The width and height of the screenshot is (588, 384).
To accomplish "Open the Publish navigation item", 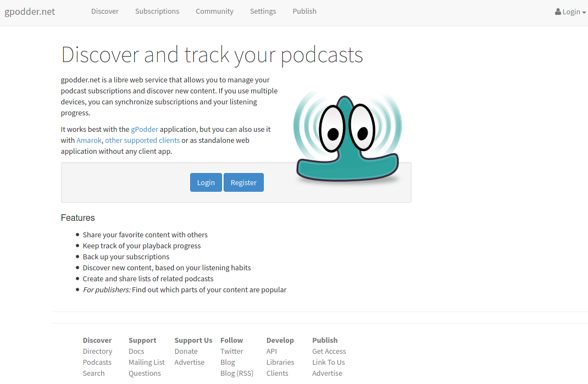I will pos(304,11).
